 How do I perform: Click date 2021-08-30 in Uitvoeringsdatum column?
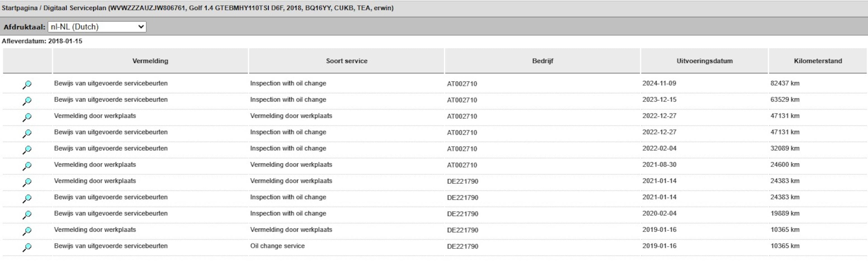coord(659,164)
